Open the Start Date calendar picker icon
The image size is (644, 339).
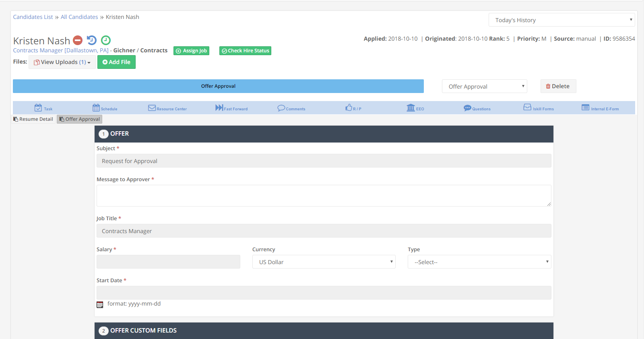(x=100, y=305)
